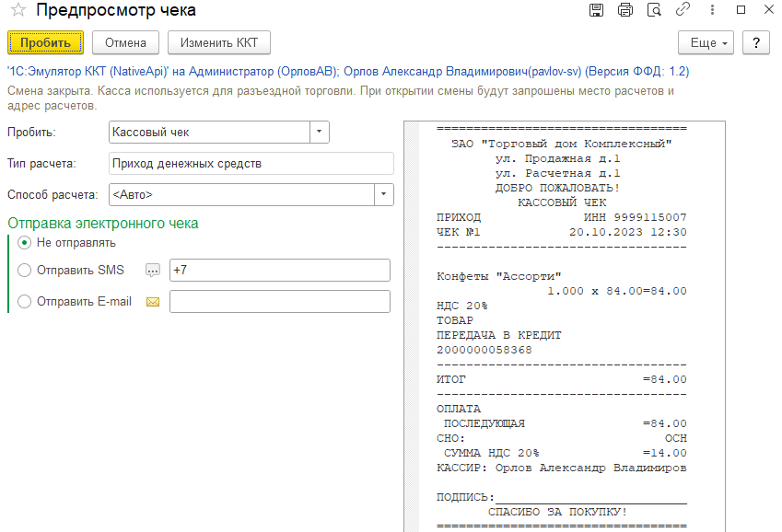Open the "Способ расчета" dropdown arrow
This screenshot has height=532, width=782.
tap(383, 195)
